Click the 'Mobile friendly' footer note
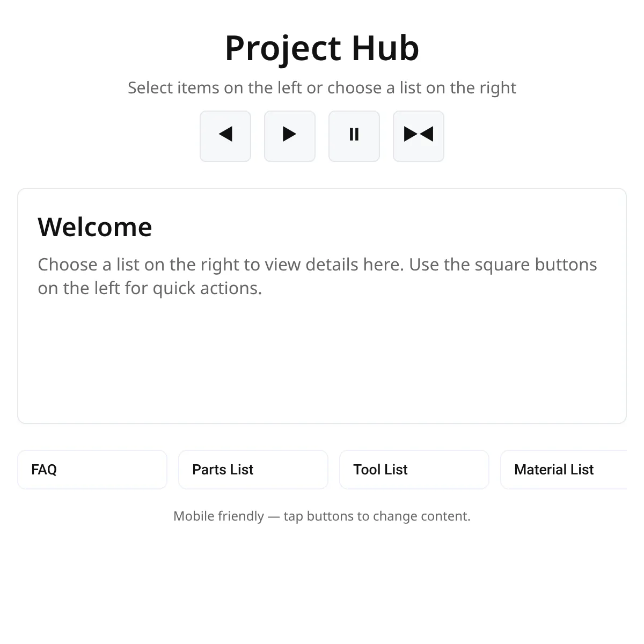Image resolution: width=644 pixels, height=644 pixels. [322, 516]
